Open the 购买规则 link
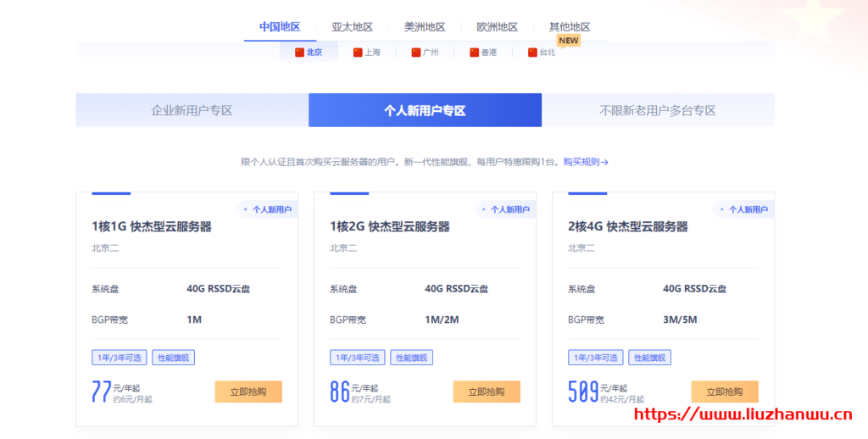Screen dimensions: 868x439 (586, 162)
